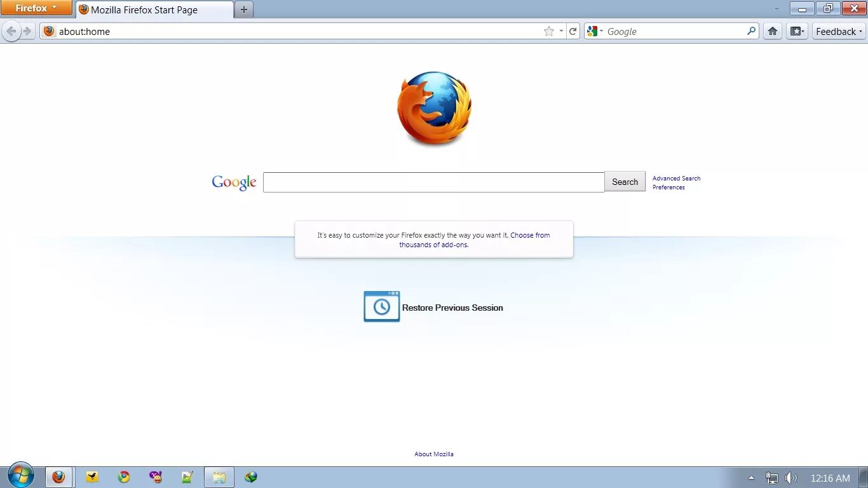Open the Feedback dropdown button
The width and height of the screenshot is (868, 488).
pos(839,31)
